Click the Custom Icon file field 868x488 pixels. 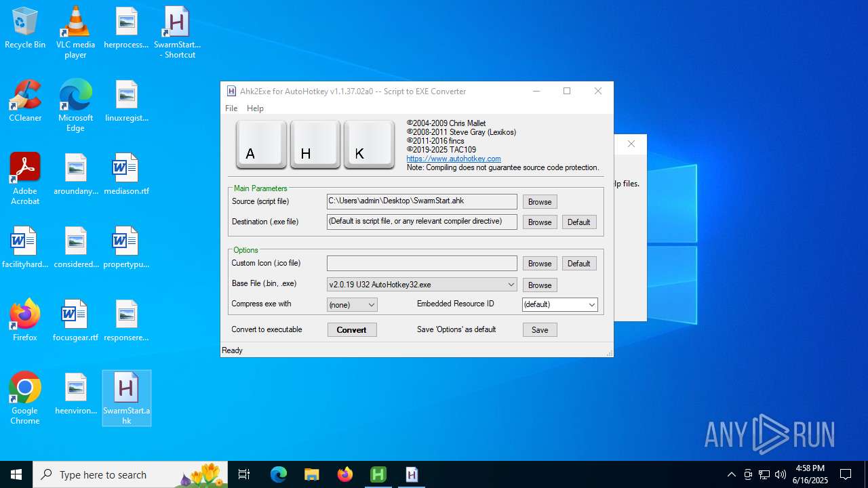coord(422,263)
